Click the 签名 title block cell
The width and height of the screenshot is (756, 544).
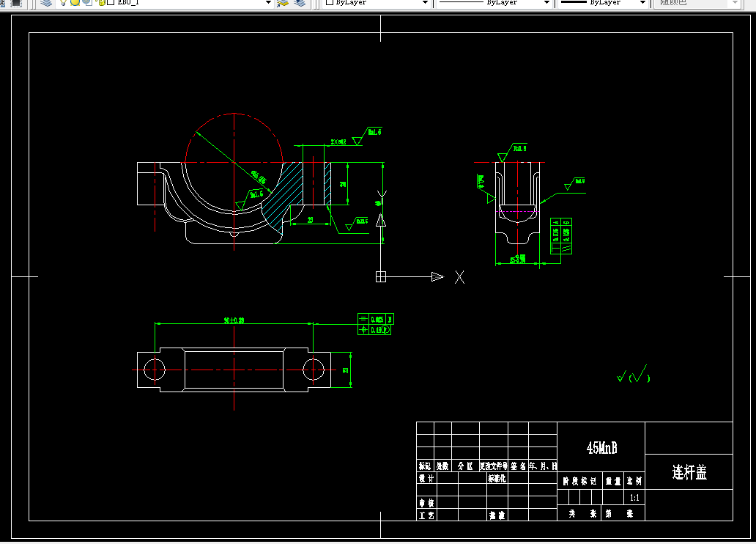click(x=519, y=466)
